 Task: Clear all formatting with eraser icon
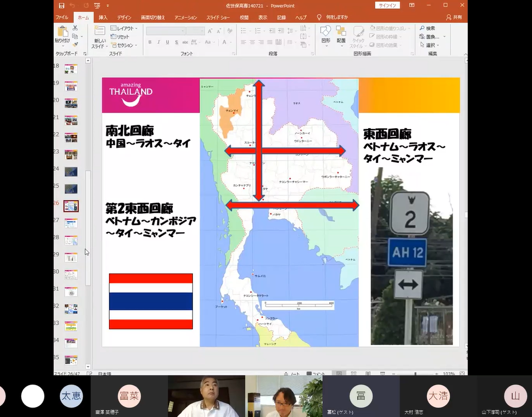click(x=230, y=31)
